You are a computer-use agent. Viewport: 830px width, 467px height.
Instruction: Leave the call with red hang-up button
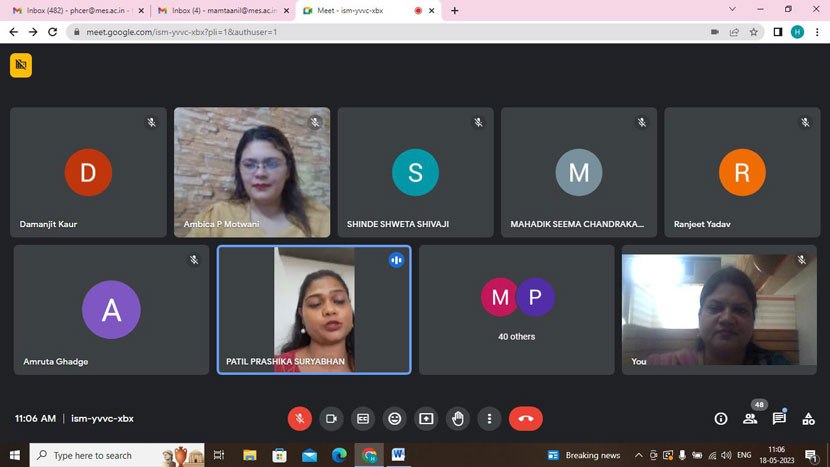pos(526,419)
